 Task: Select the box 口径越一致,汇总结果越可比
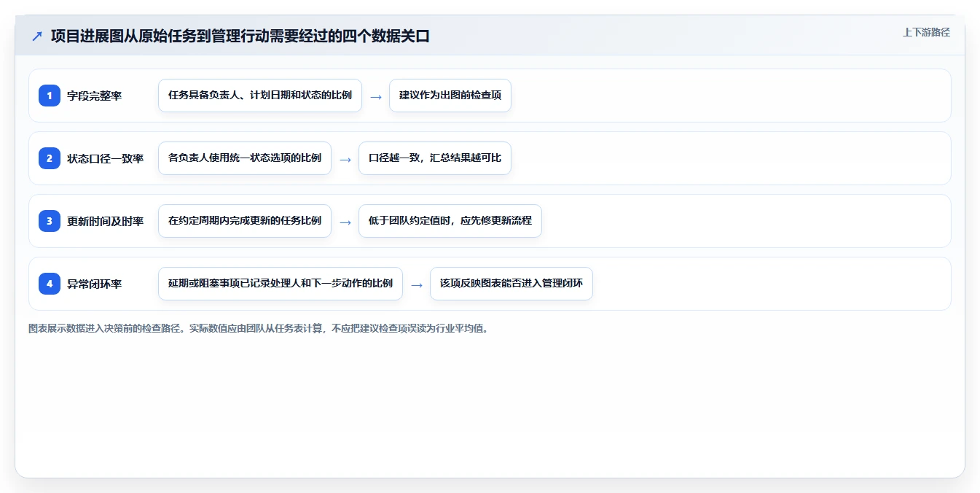pyautogui.click(x=435, y=158)
